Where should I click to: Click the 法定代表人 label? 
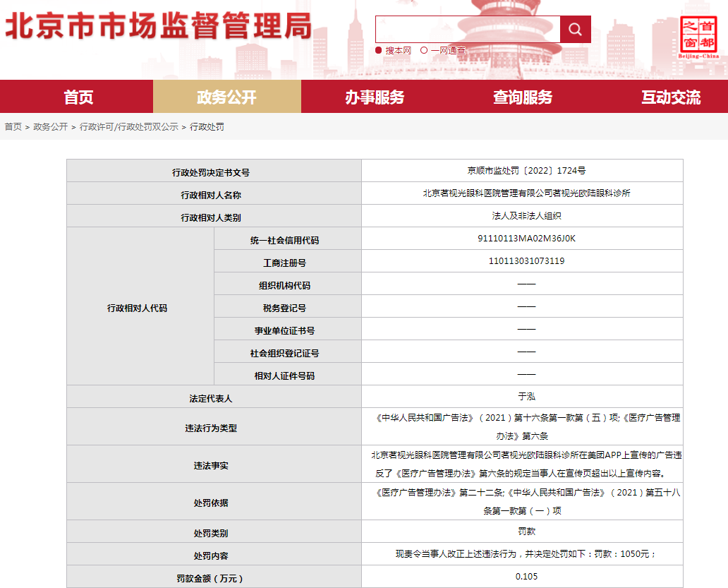click(x=211, y=399)
